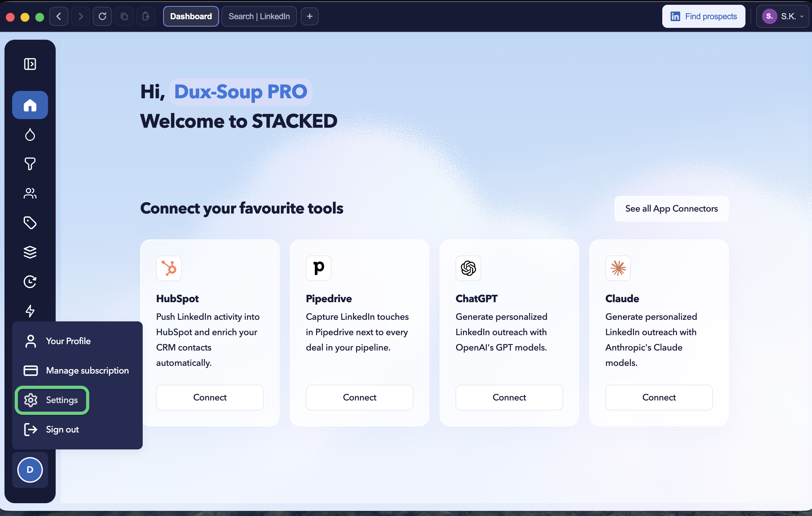Expand the S.K. account dropdown
The width and height of the screenshot is (812, 516).
coord(782,16)
